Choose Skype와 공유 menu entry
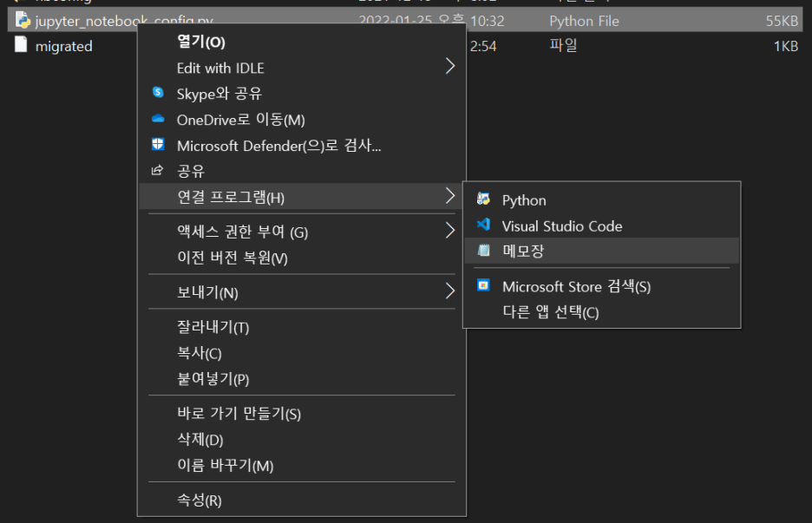The width and height of the screenshot is (812, 523). (x=302, y=94)
